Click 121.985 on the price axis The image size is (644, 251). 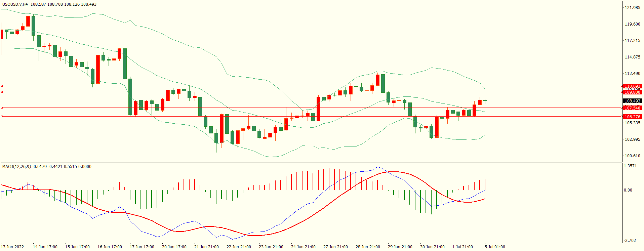coord(632,8)
